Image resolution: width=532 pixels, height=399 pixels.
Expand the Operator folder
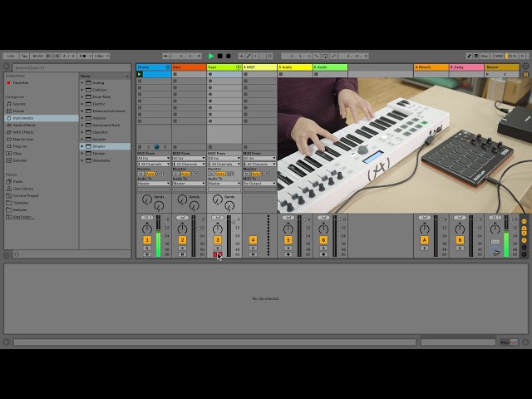(82, 132)
